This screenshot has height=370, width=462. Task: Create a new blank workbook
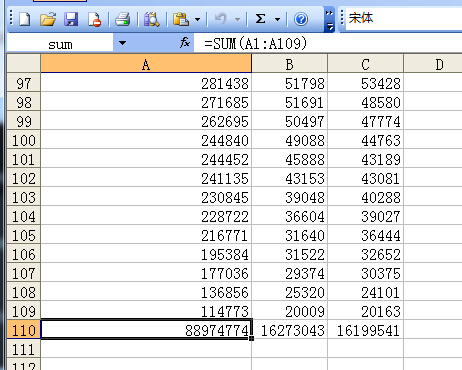point(25,19)
